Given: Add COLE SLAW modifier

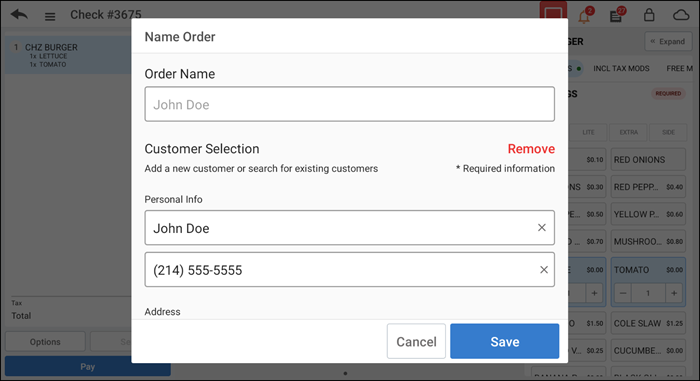Looking at the screenshot, I should 648,323.
